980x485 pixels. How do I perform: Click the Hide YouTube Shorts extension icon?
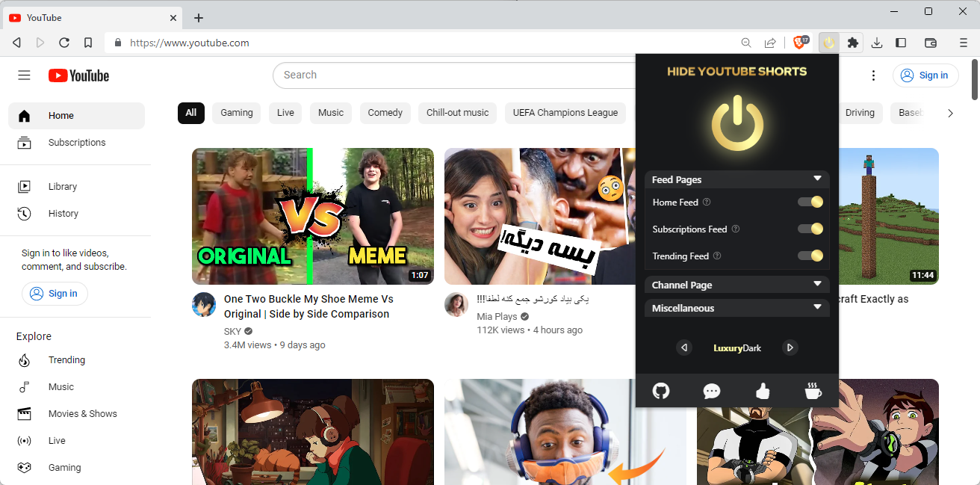point(829,43)
